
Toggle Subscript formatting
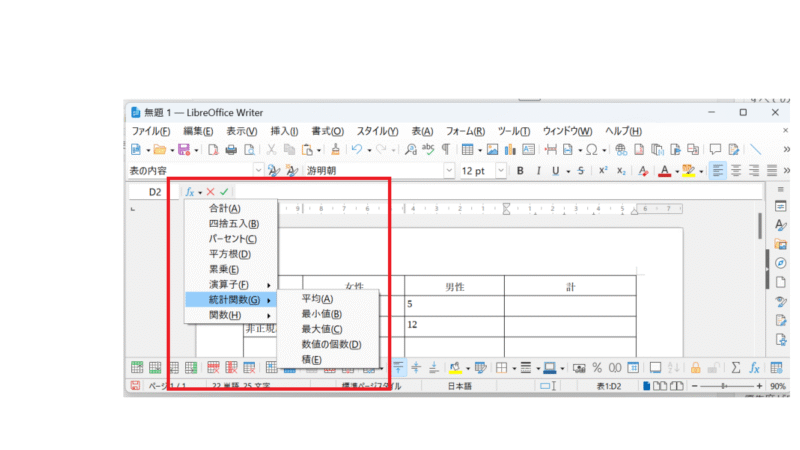[x=621, y=171]
